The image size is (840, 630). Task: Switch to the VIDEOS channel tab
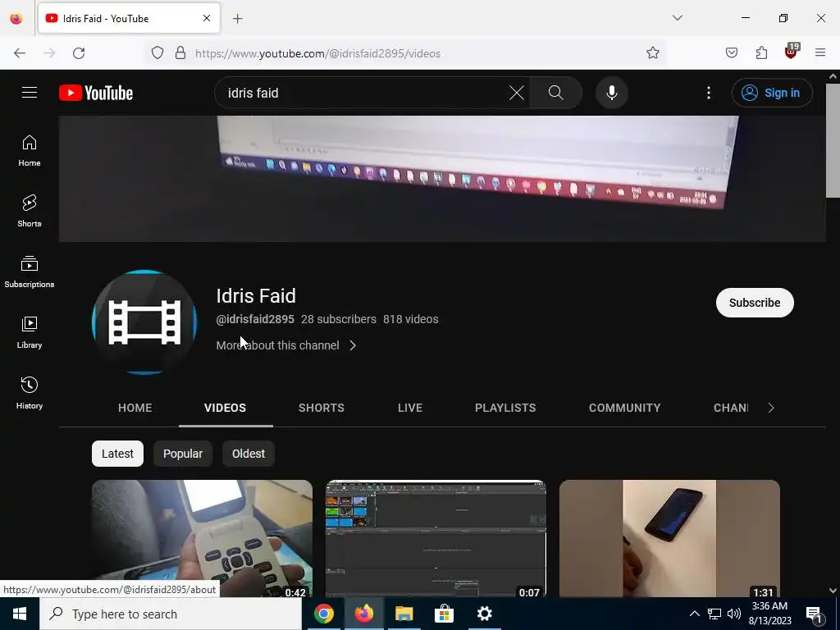(225, 408)
